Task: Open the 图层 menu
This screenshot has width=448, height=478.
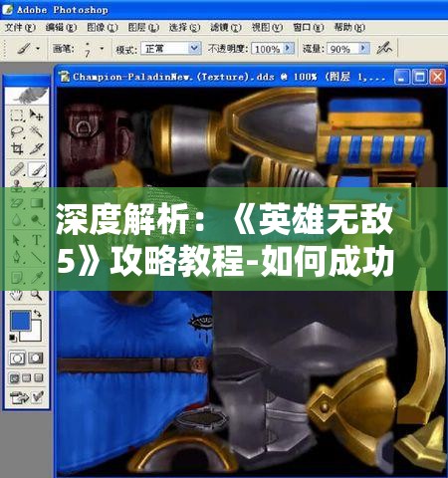Action: point(143,27)
